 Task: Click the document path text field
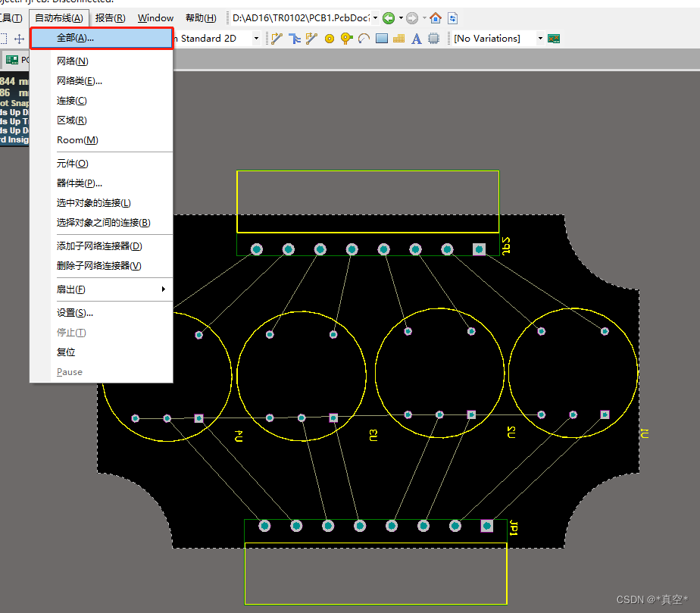(301, 18)
